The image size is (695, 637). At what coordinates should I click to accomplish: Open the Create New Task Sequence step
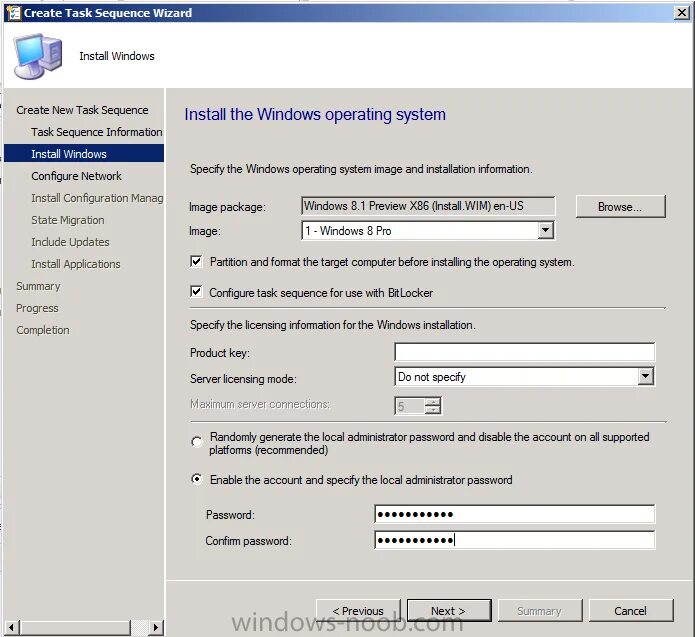tap(82, 110)
